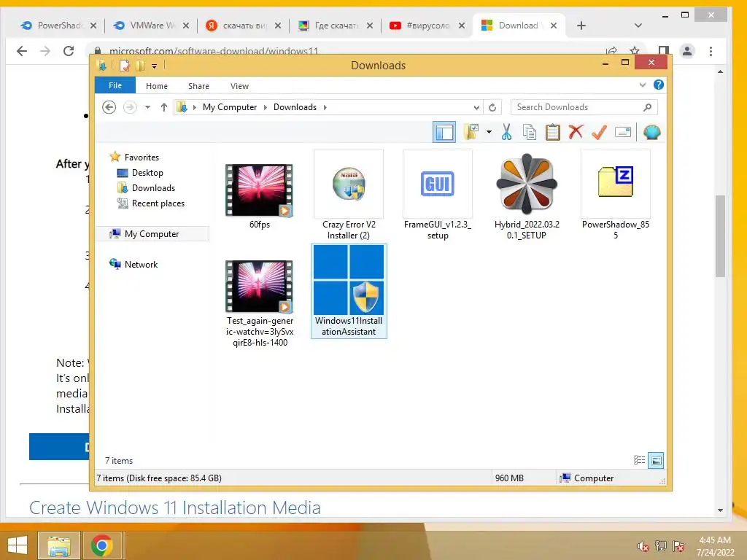Image resolution: width=747 pixels, height=560 pixels.
Task: Click the Copy icon in Explorer toolbar
Action: click(x=530, y=132)
